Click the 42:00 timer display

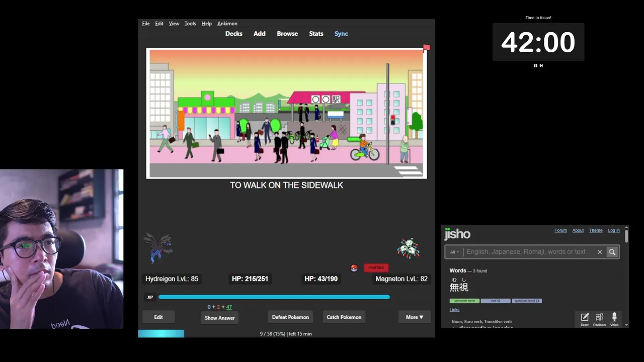coord(538,42)
